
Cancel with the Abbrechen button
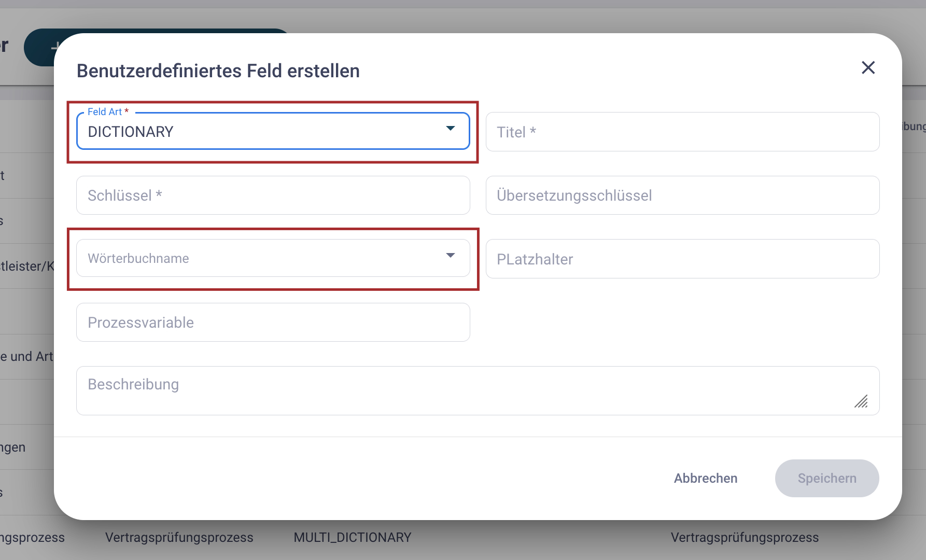[705, 478]
